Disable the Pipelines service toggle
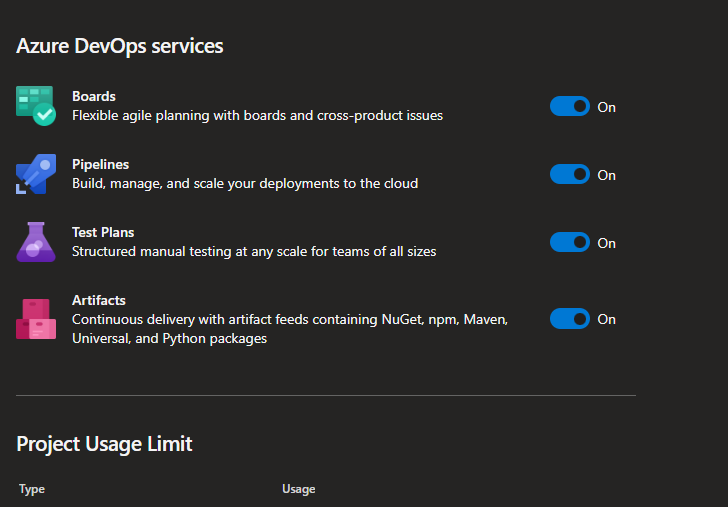The height and width of the screenshot is (507, 728). pyautogui.click(x=570, y=174)
